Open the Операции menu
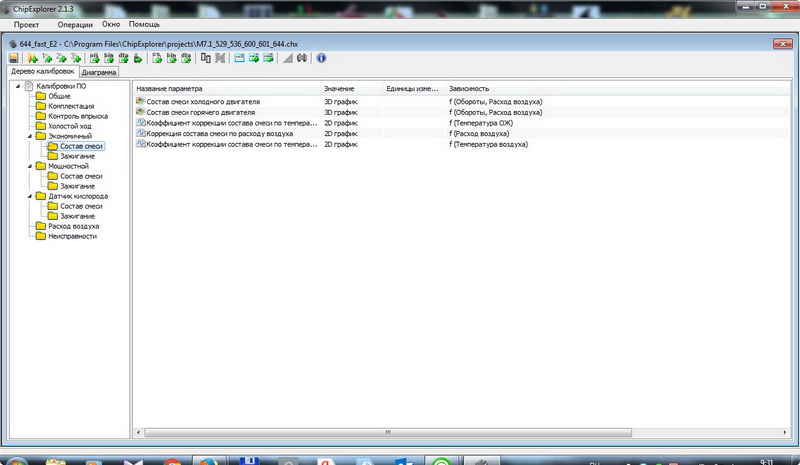This screenshot has width=800, height=465. (75, 24)
